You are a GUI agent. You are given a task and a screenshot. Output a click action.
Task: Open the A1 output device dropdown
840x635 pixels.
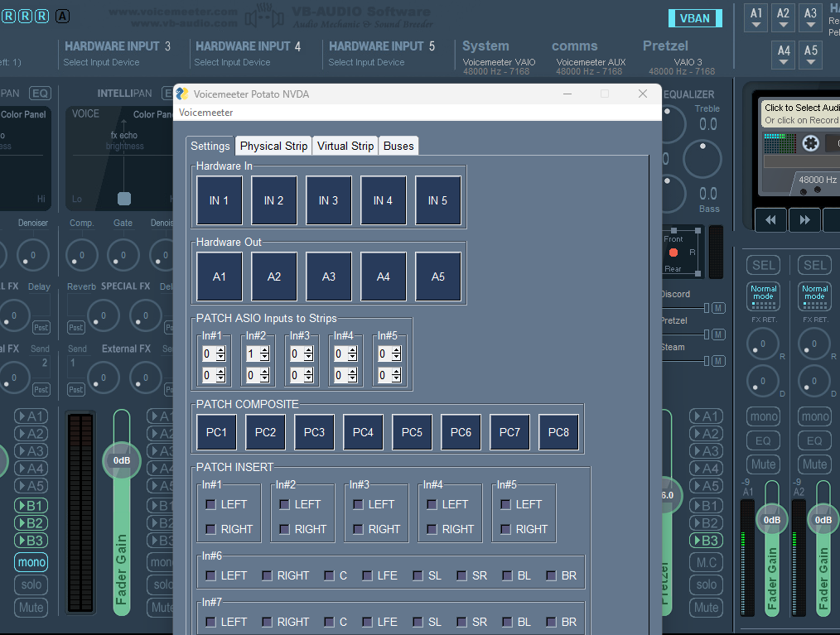[x=756, y=18]
